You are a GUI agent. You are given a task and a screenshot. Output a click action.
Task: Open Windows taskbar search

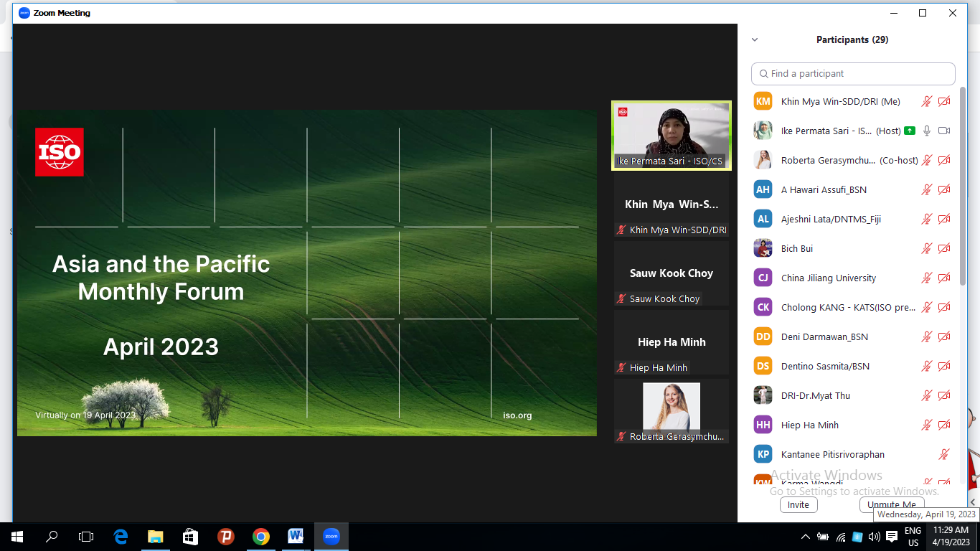point(52,537)
